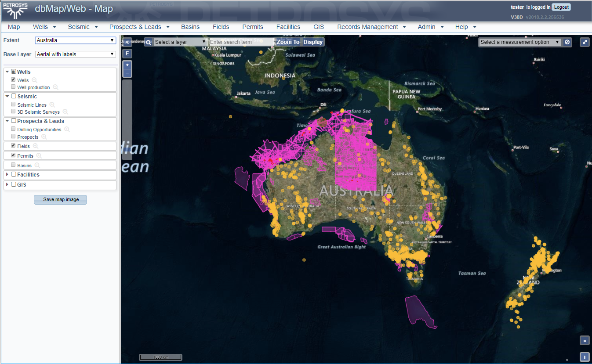Open the Facilities menu item
The image size is (592, 364).
[x=288, y=27]
